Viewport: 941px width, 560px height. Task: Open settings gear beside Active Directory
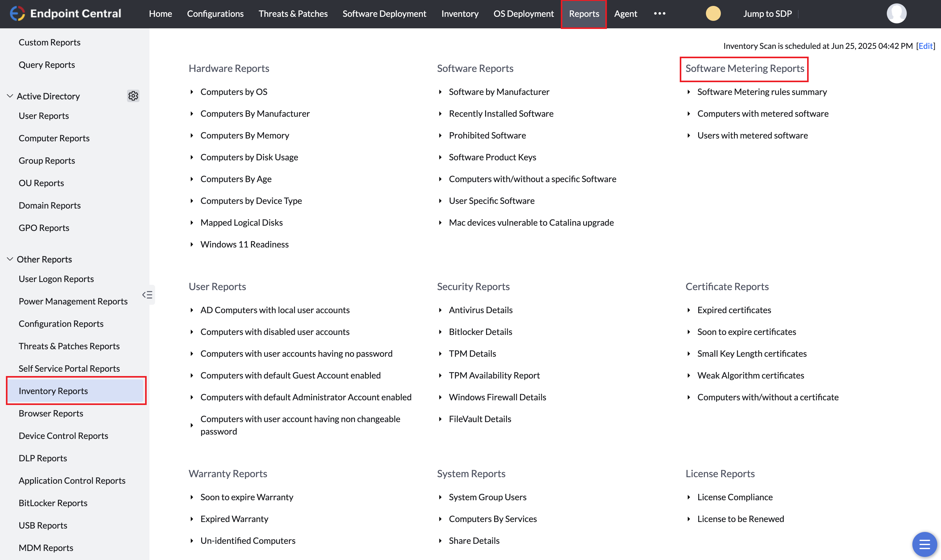[x=133, y=96]
